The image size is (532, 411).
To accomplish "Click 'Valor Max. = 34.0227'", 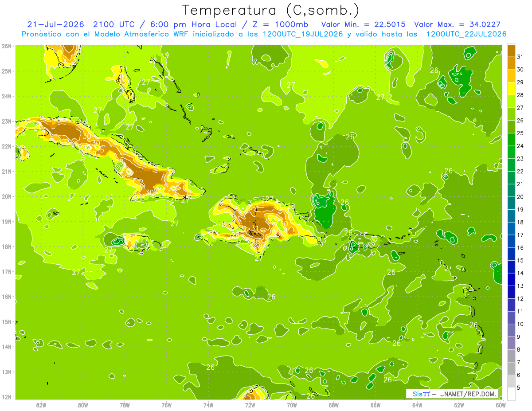I will pos(457,24).
